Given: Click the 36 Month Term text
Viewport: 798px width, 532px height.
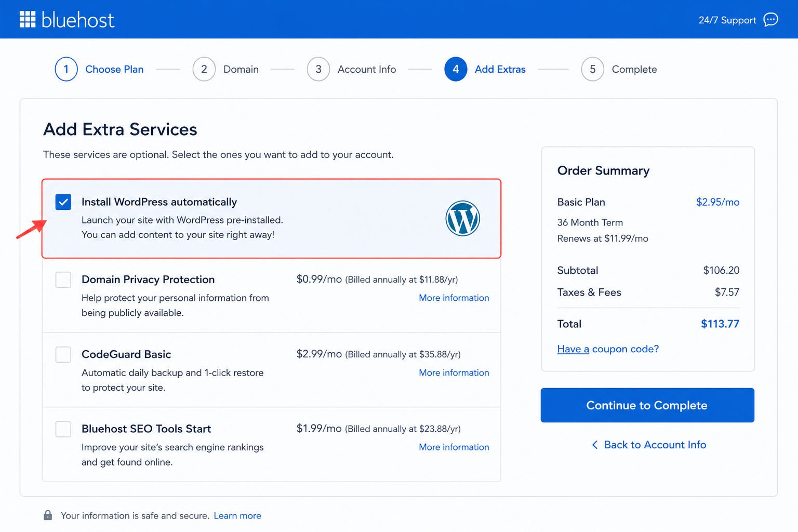Looking at the screenshot, I should point(590,222).
